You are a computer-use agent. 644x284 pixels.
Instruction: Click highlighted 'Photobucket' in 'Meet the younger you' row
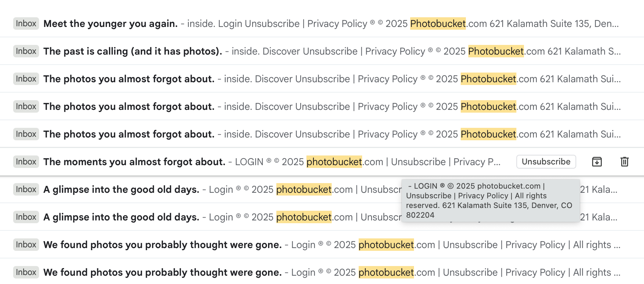click(x=438, y=23)
